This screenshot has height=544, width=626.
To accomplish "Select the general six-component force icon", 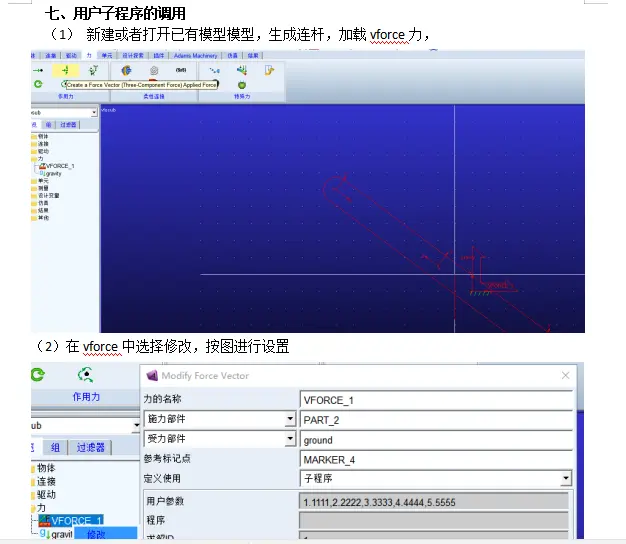I will 93,71.
